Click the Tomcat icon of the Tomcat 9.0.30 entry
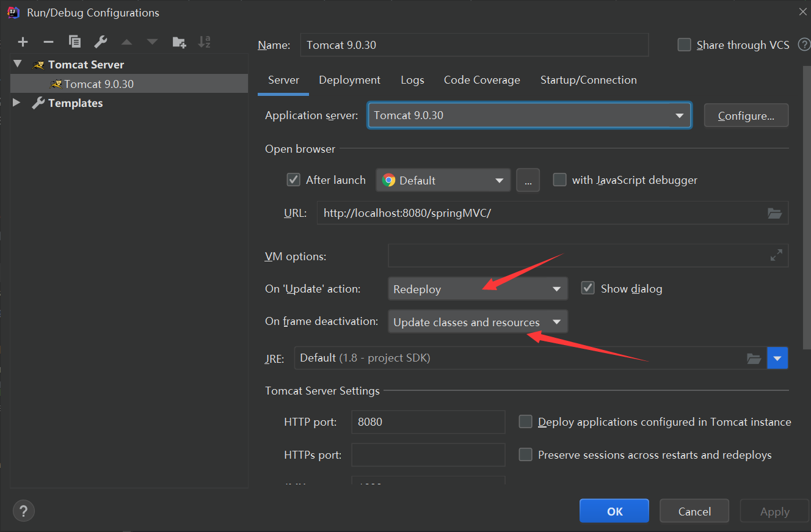 pos(56,84)
